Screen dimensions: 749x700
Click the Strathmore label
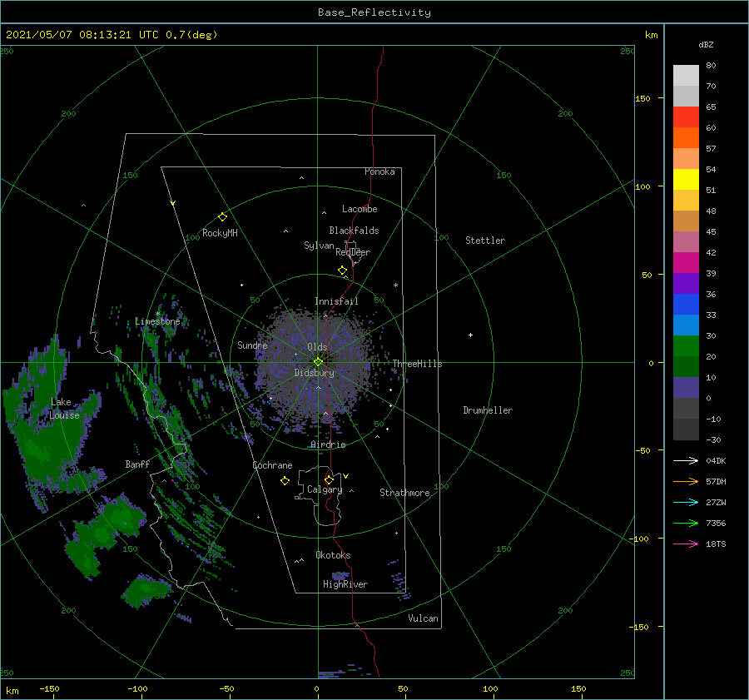coord(404,493)
